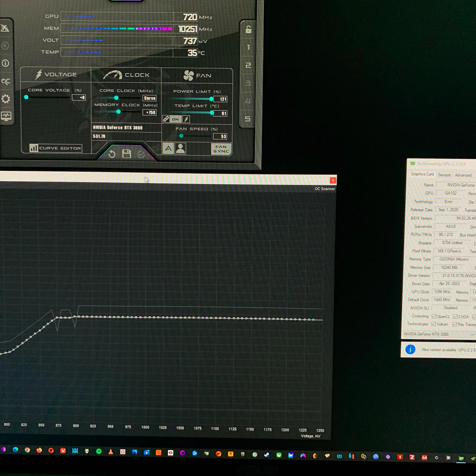Open Google Chrome from the taskbar
The image size is (476, 476).
[27, 450]
